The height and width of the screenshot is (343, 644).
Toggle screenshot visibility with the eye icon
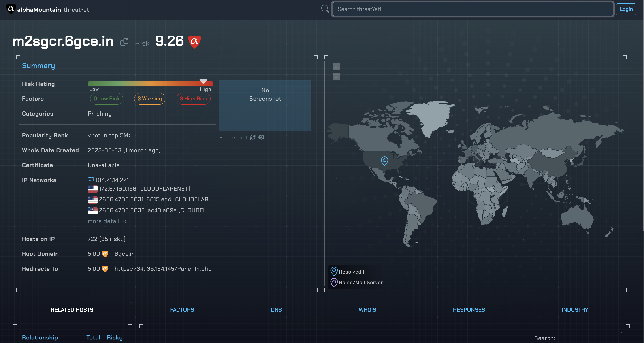(262, 137)
